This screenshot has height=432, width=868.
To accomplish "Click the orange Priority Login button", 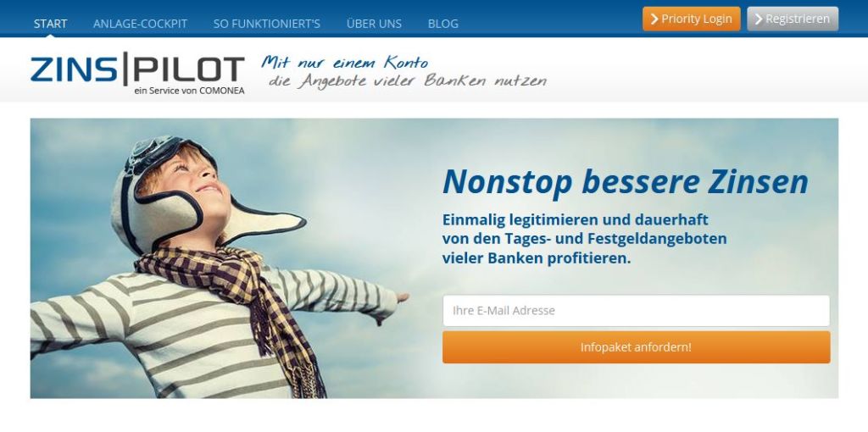I will (x=692, y=19).
